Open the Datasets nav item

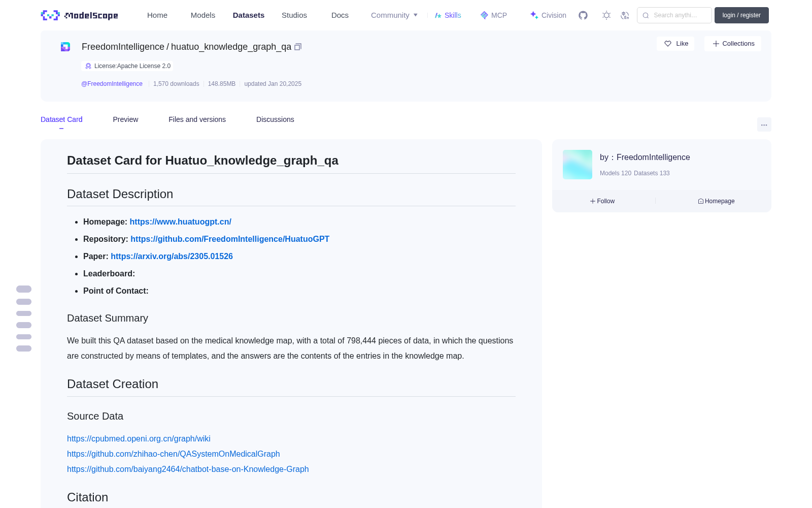249,15
